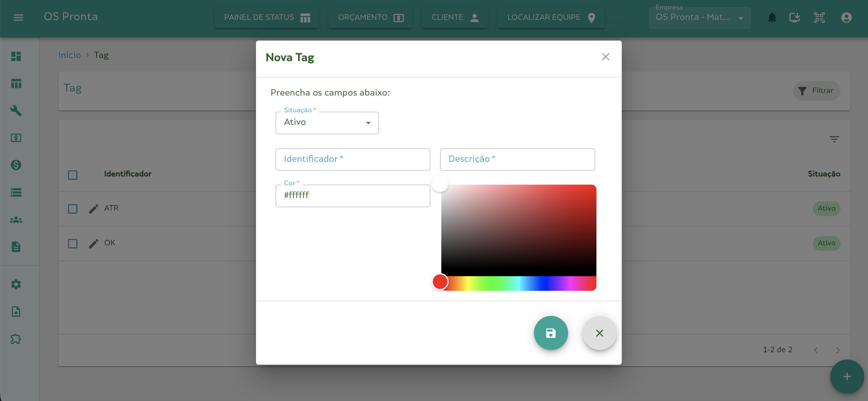868x401 pixels.
Task: Click the puzzle piece integrations icon
Action: [16, 339]
